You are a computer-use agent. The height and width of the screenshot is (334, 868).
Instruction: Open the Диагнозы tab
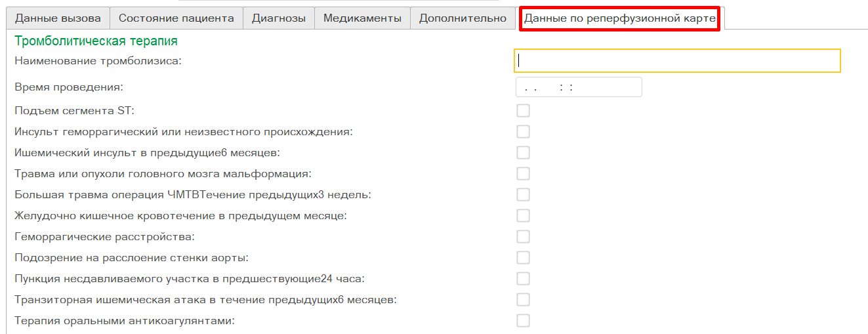pyautogui.click(x=279, y=18)
